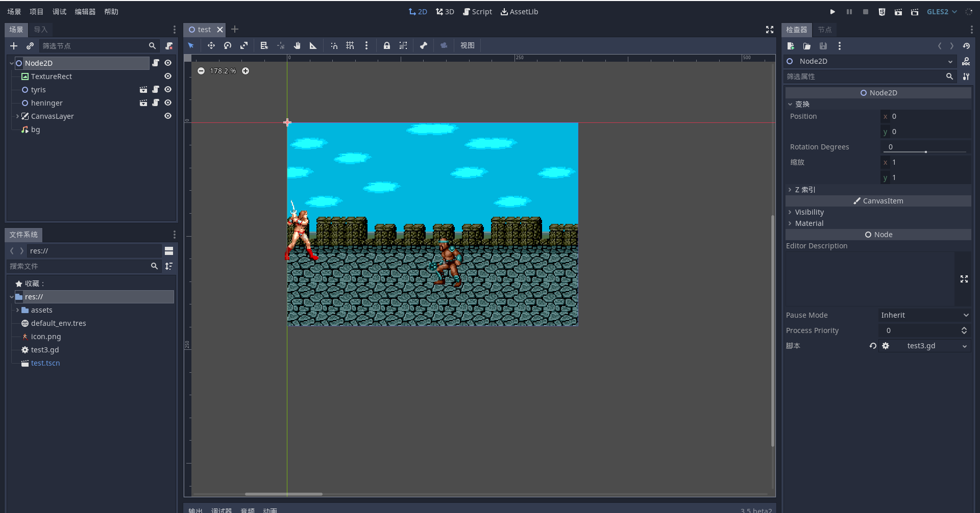Click the list-select tool in viewport toolbar

[264, 45]
